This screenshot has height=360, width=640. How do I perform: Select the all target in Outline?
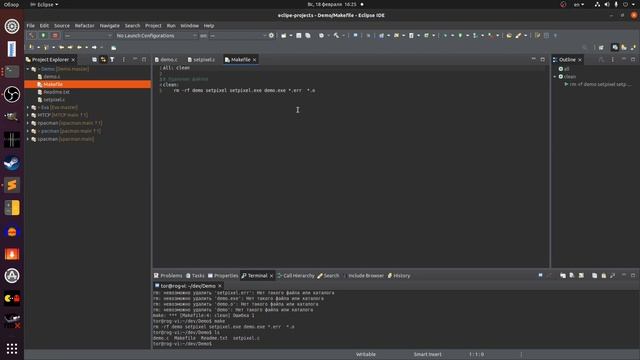[564, 69]
